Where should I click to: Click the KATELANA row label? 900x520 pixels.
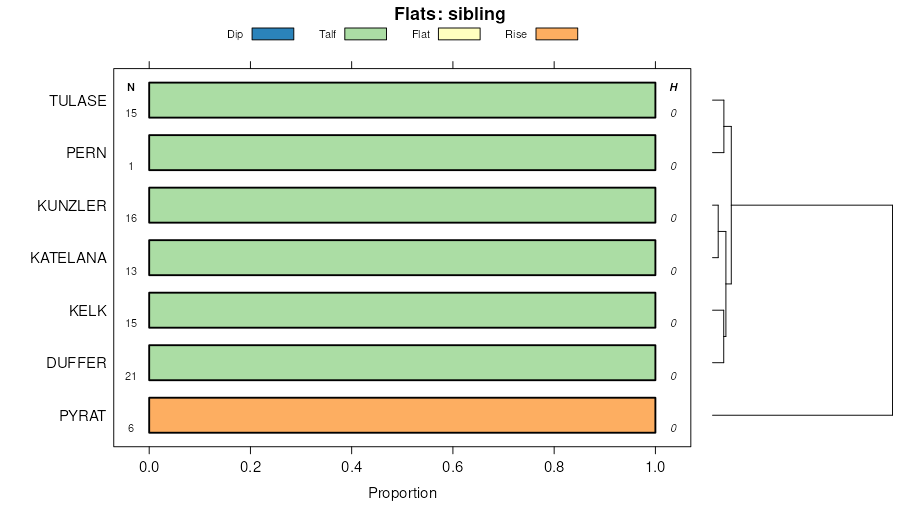pyautogui.click(x=68, y=258)
